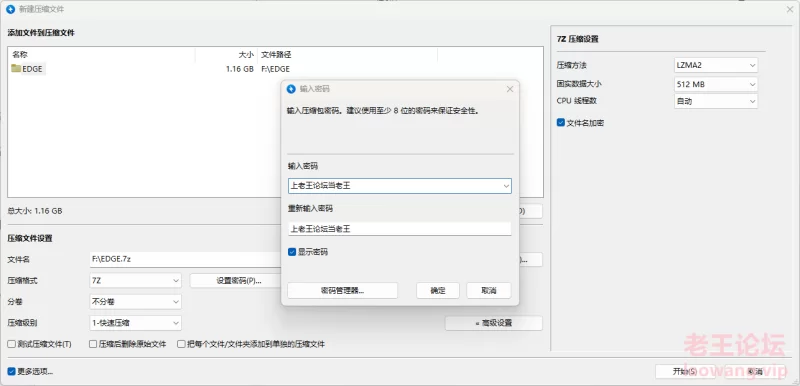This screenshot has height=386, width=800.
Task: Click the 文件名 F:\EDGE.7z field
Action: [185, 259]
